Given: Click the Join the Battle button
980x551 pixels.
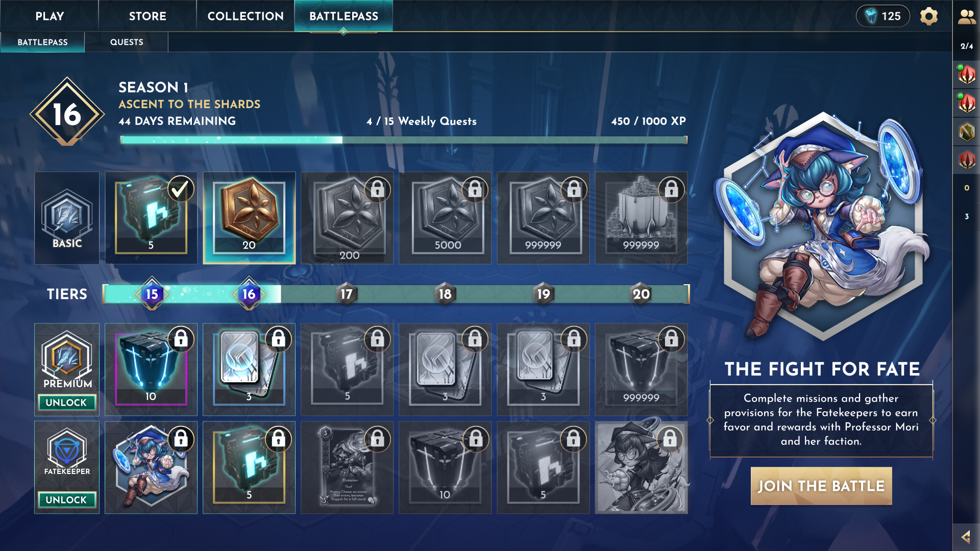Looking at the screenshot, I should point(821,486).
